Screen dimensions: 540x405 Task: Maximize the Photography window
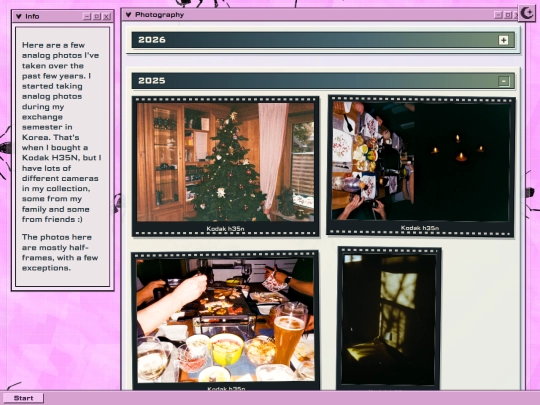click(x=508, y=15)
